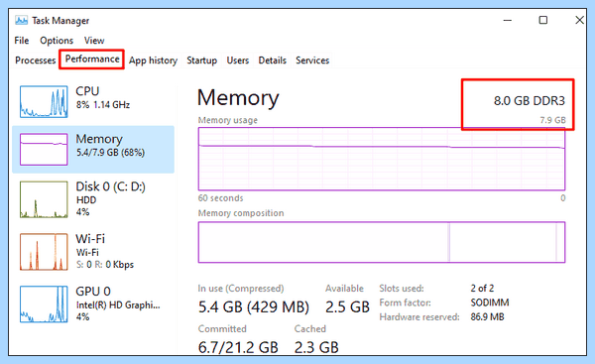Maximize the Task Manager window
Screen dimensions: 595x364
543,20
